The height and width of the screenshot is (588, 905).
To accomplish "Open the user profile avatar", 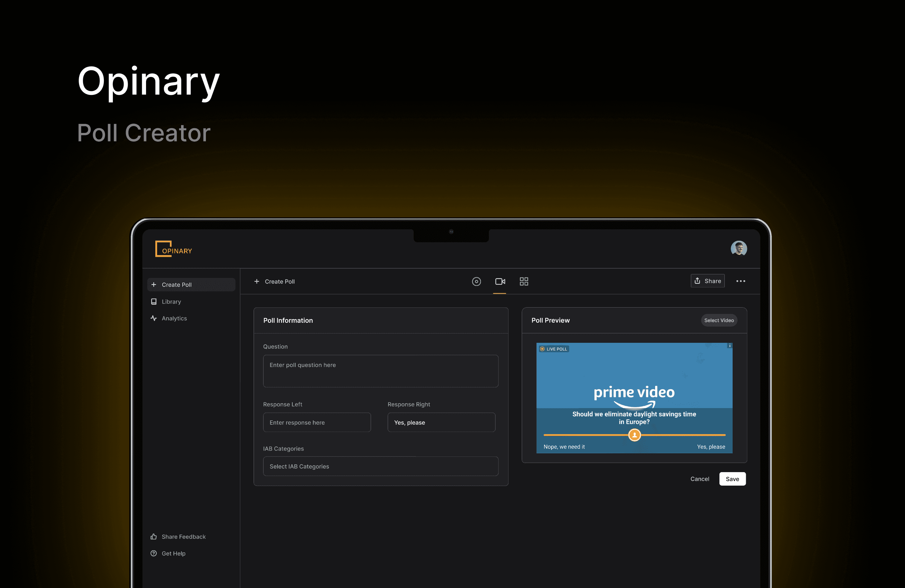I will click(x=738, y=248).
